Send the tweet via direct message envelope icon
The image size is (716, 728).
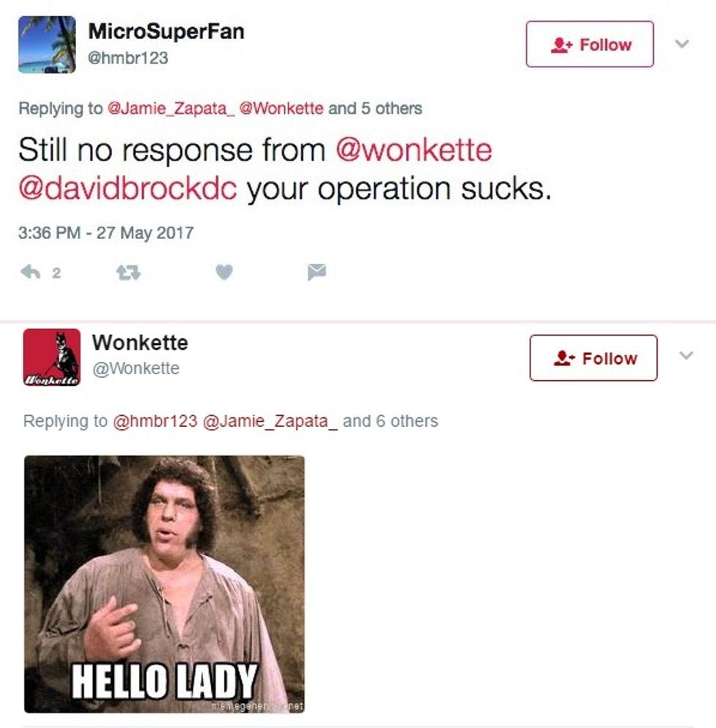click(316, 272)
